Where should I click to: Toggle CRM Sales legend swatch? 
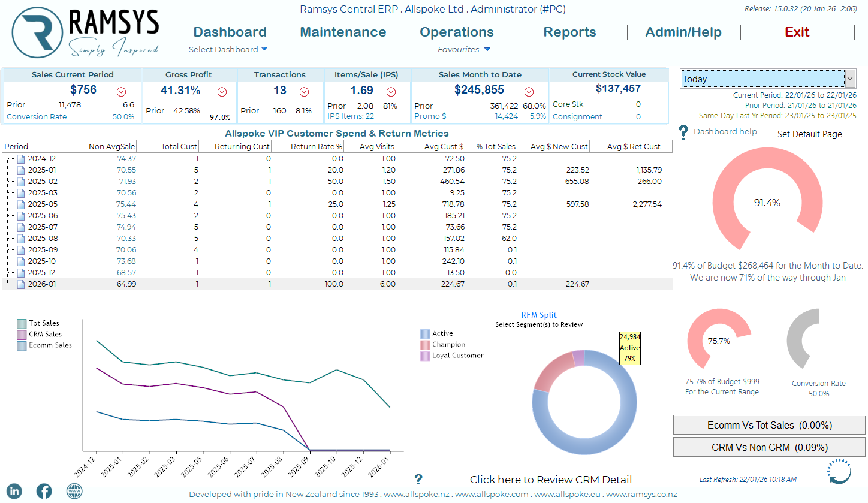coord(22,335)
